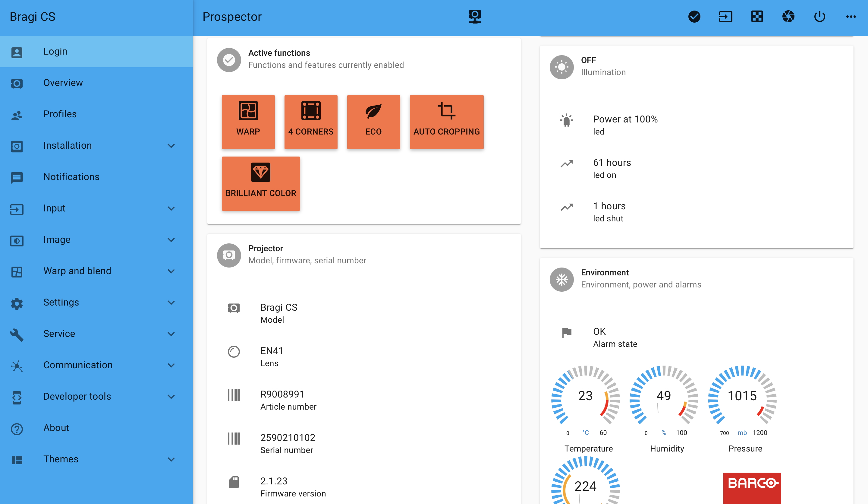Expand the Image menu chevron
Screen dimensions: 868x504
171,239
